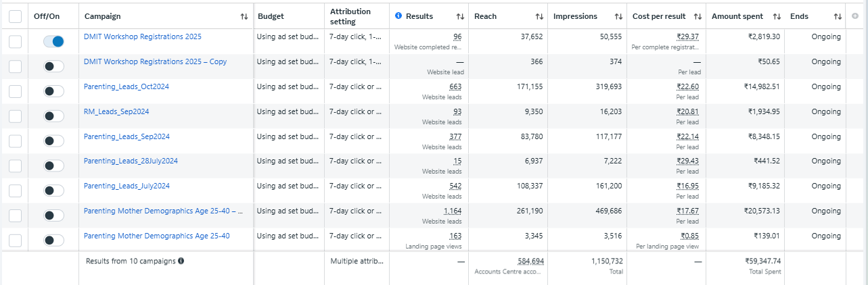
Task: Sort by Cost per result arrows
Action: pos(698,16)
